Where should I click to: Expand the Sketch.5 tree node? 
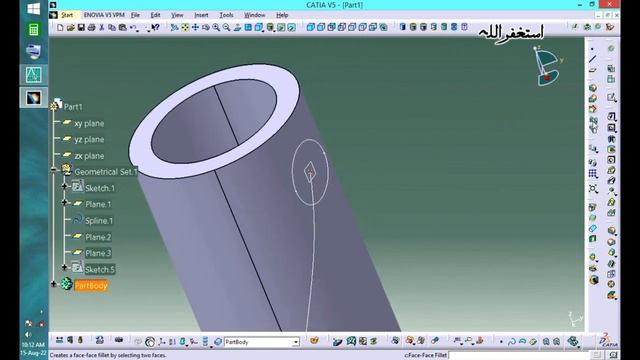pos(64,267)
